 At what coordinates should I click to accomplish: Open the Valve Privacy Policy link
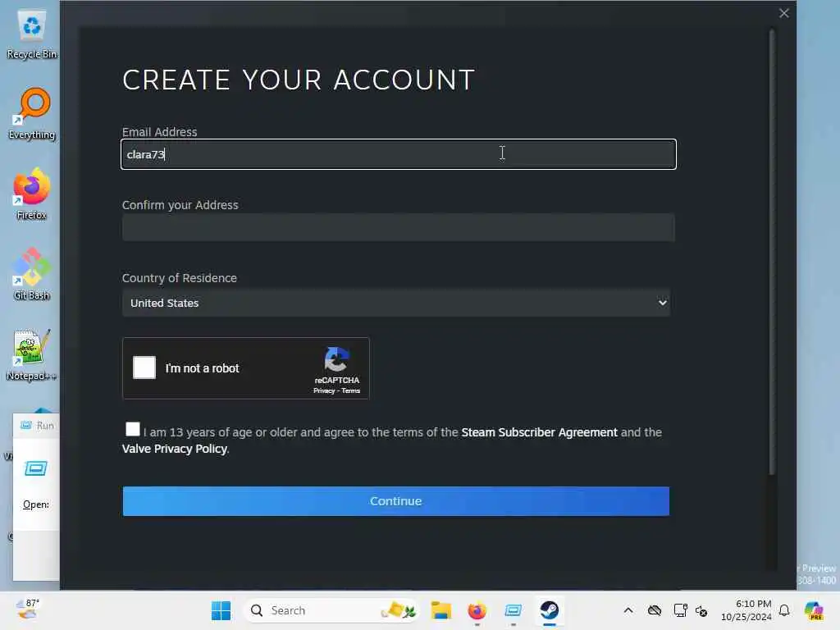[x=175, y=449]
